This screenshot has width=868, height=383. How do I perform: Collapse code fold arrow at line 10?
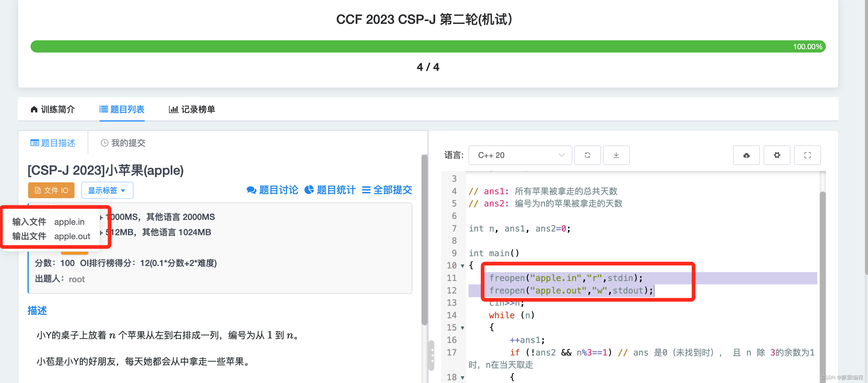[x=462, y=266]
